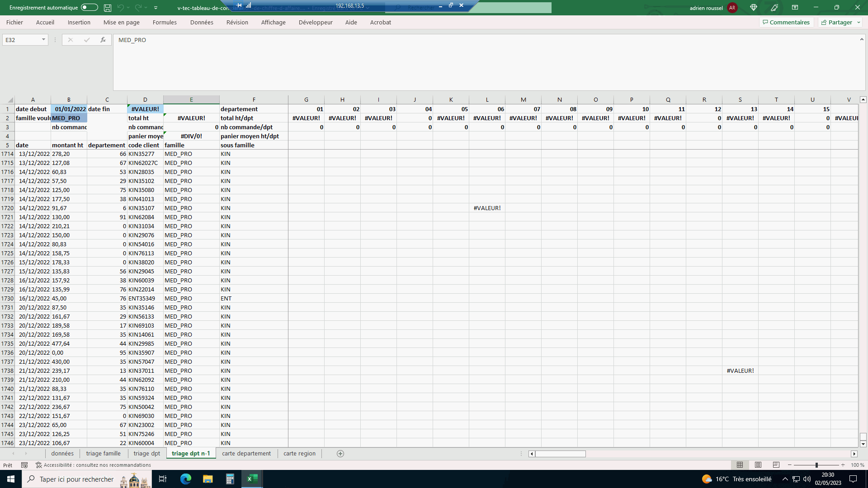Image resolution: width=868 pixels, height=488 pixels.
Task: Open the Calculator app in taskbar
Action: tap(230, 479)
